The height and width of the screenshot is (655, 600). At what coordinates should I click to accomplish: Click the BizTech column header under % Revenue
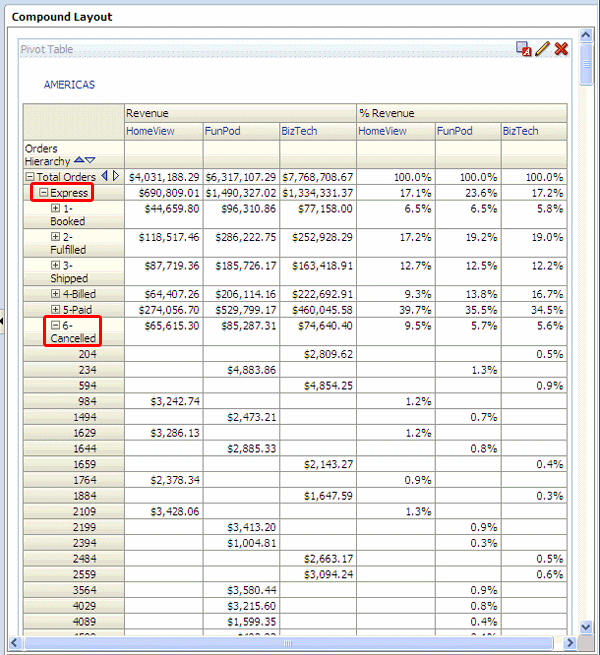point(520,131)
